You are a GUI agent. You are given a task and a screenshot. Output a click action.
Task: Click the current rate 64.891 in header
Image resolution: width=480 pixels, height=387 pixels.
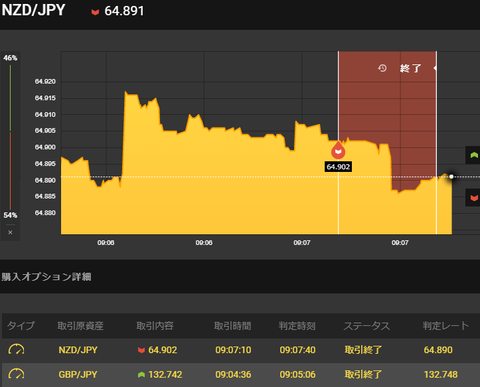click(124, 11)
